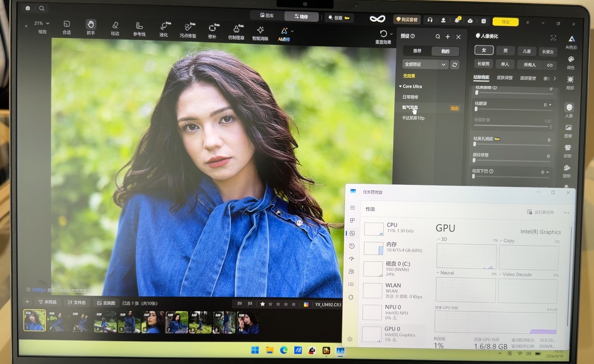The height and width of the screenshot is (364, 594).
Task: Open the 21% zoom level dropdown
Action: coord(42,23)
